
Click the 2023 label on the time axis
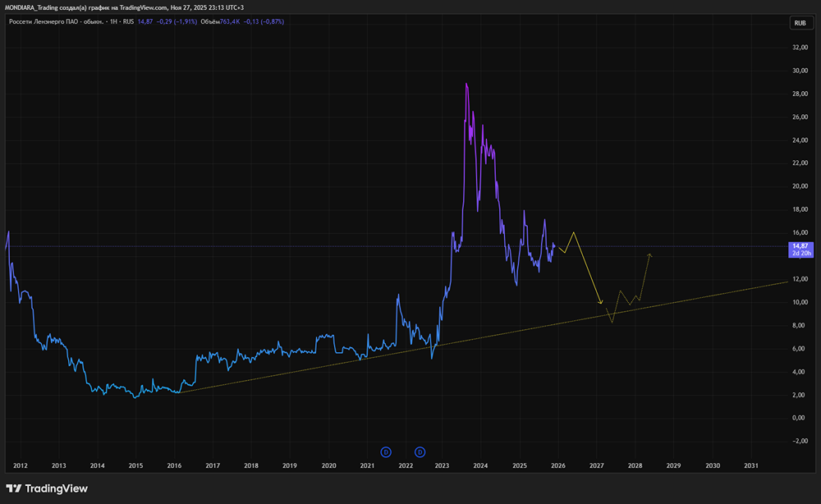pos(442,465)
